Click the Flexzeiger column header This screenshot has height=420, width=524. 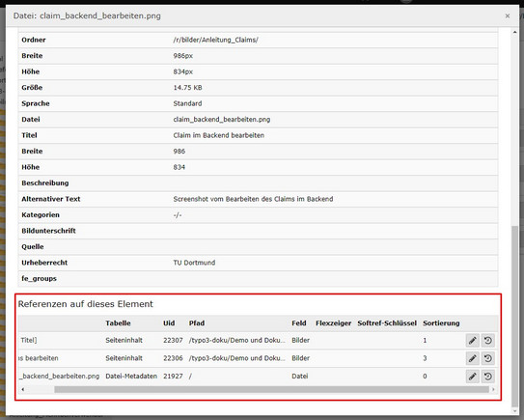[333, 323]
